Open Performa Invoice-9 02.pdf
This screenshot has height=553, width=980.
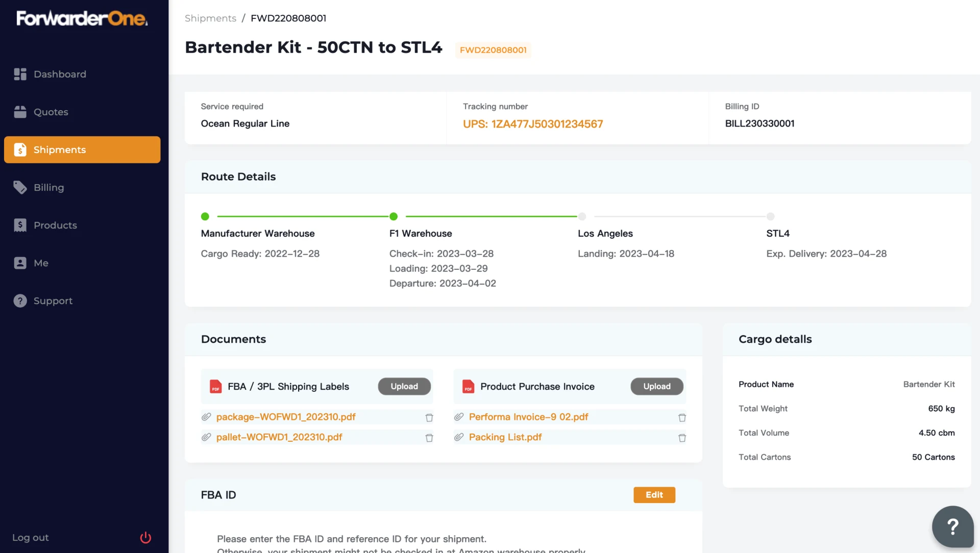click(x=528, y=417)
